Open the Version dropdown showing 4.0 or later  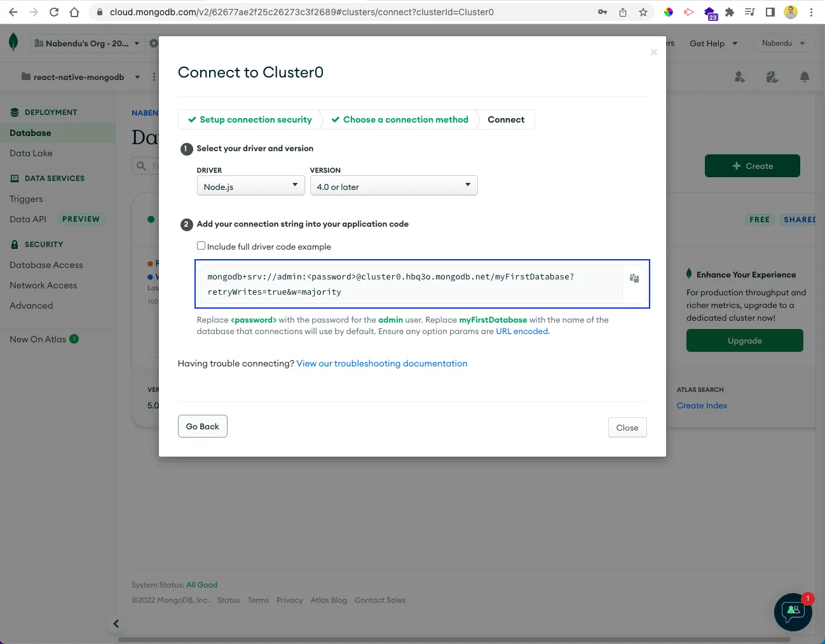coord(393,186)
